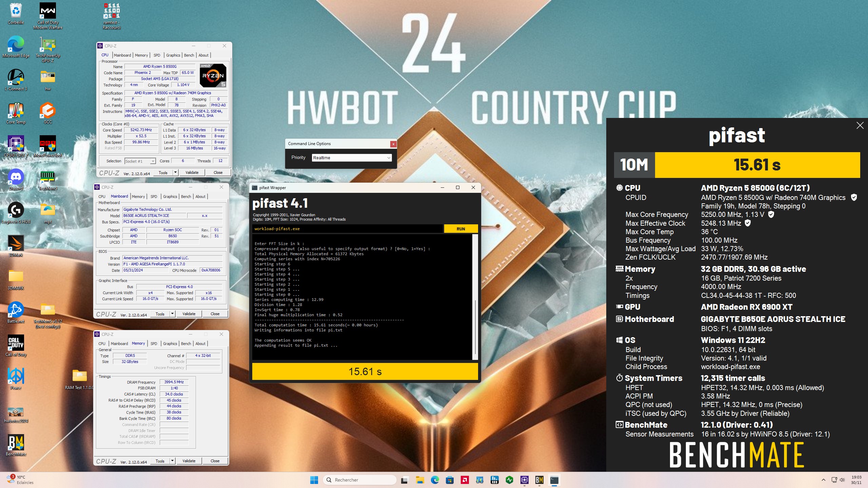Click the DRAM Frequency value 3994.5 MHz

(174, 382)
